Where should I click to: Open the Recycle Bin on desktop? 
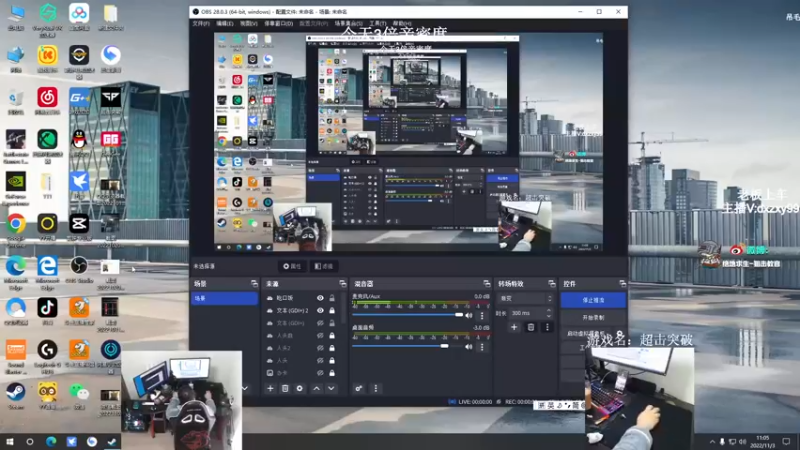(x=16, y=97)
